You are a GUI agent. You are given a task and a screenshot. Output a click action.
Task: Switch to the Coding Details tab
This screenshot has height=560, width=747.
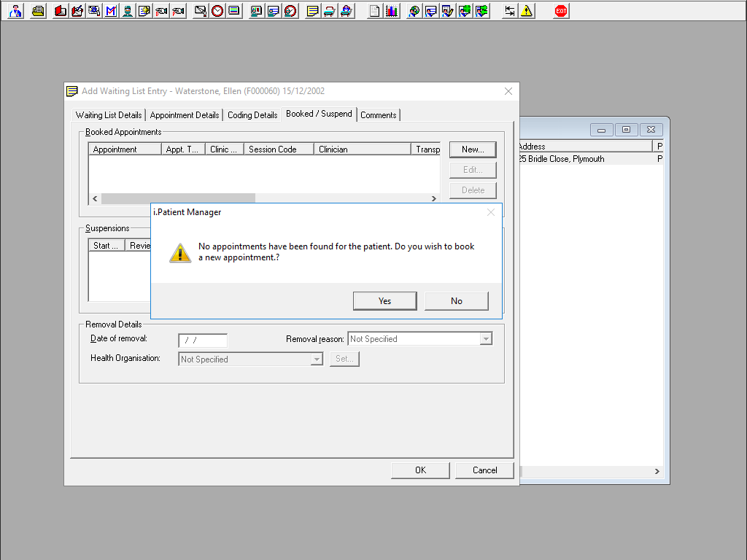point(252,114)
